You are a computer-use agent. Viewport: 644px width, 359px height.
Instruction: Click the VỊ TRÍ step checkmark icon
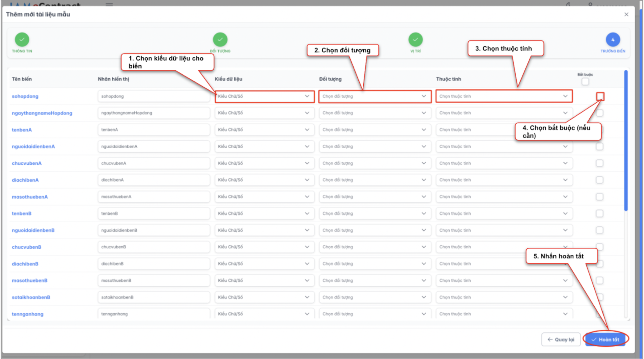tap(415, 39)
